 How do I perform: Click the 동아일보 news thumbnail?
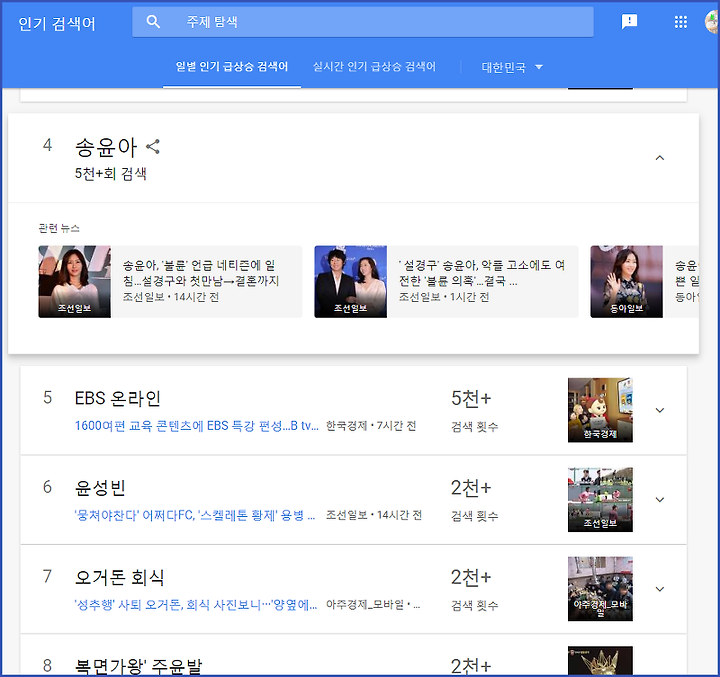pyautogui.click(x=626, y=282)
